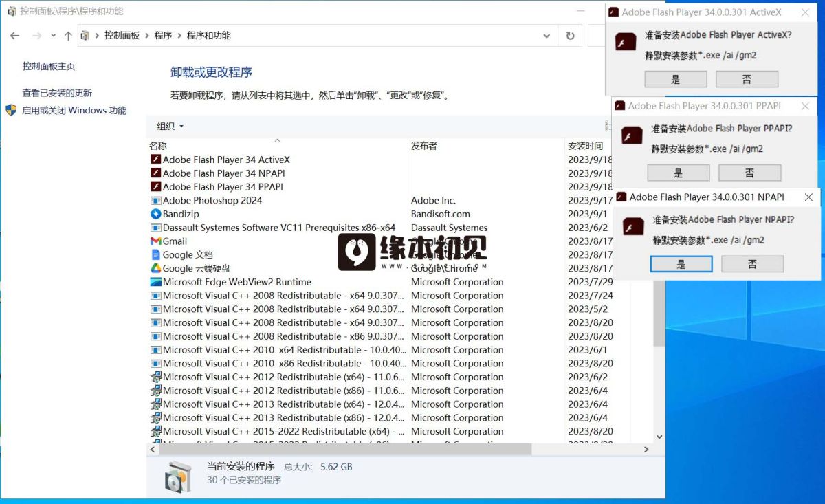This screenshot has height=504, width=825.
Task: Click the 'Adobe Flash Player 34 NPAPI' name text
Action: [224, 173]
